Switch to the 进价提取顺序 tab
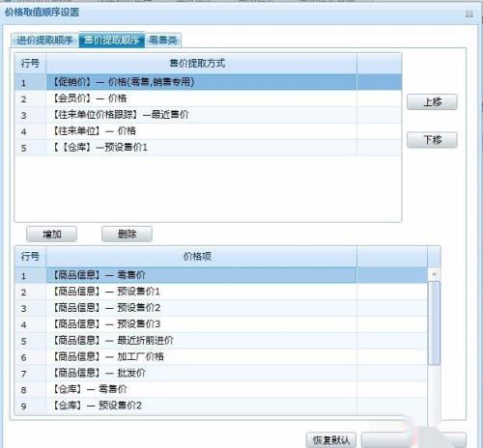 (x=44, y=41)
